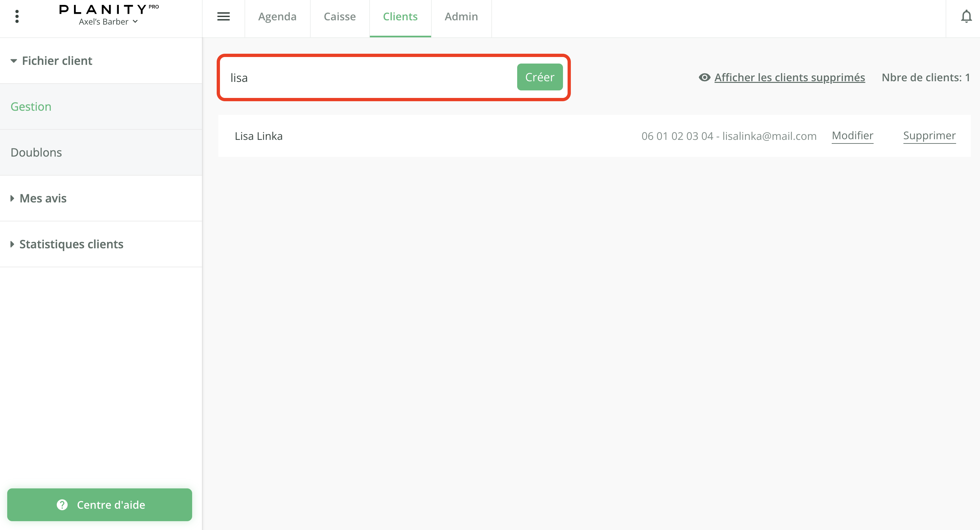Click the eye icon for deleted clients
This screenshot has width=980, height=530.
(x=704, y=77)
